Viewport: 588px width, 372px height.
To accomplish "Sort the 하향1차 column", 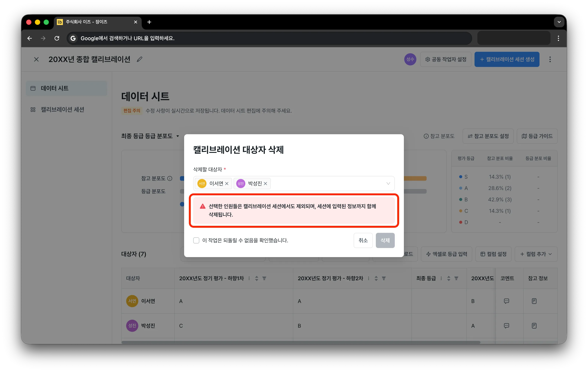I will [256, 278].
